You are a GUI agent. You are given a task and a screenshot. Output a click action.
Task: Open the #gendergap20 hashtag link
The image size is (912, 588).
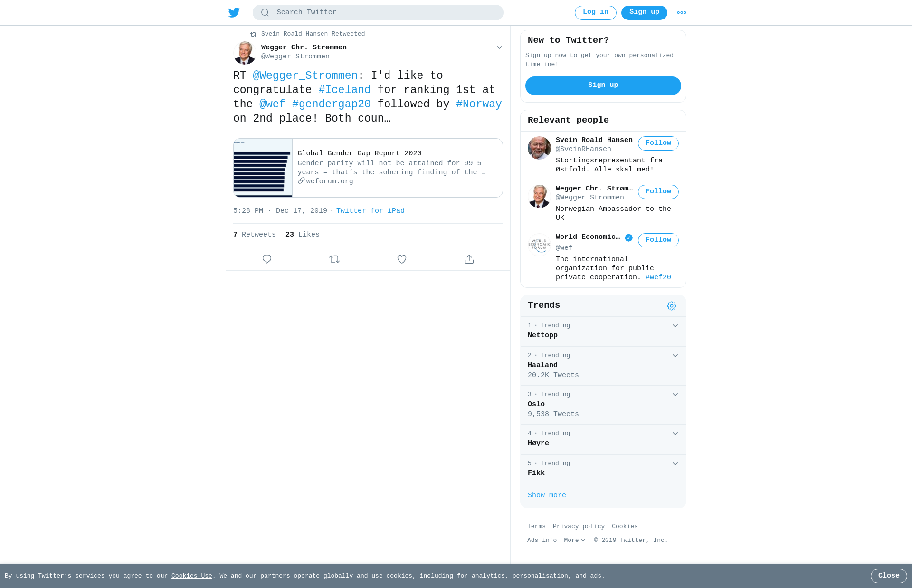click(332, 104)
